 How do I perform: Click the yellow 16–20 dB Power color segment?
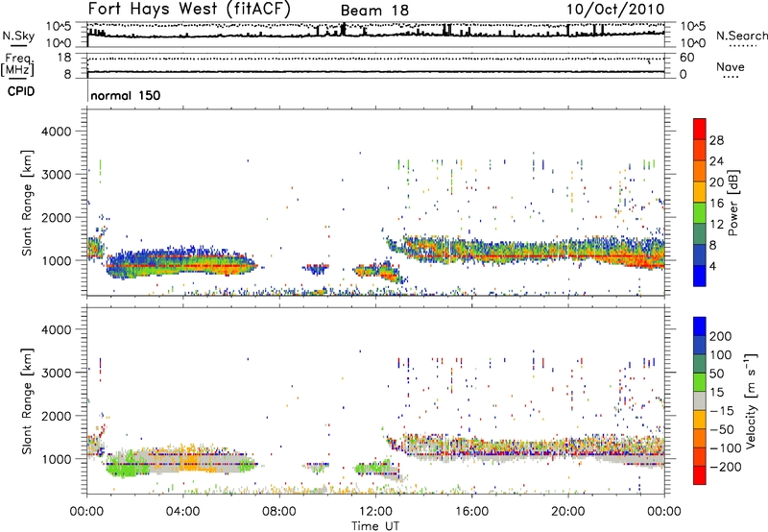click(x=700, y=192)
